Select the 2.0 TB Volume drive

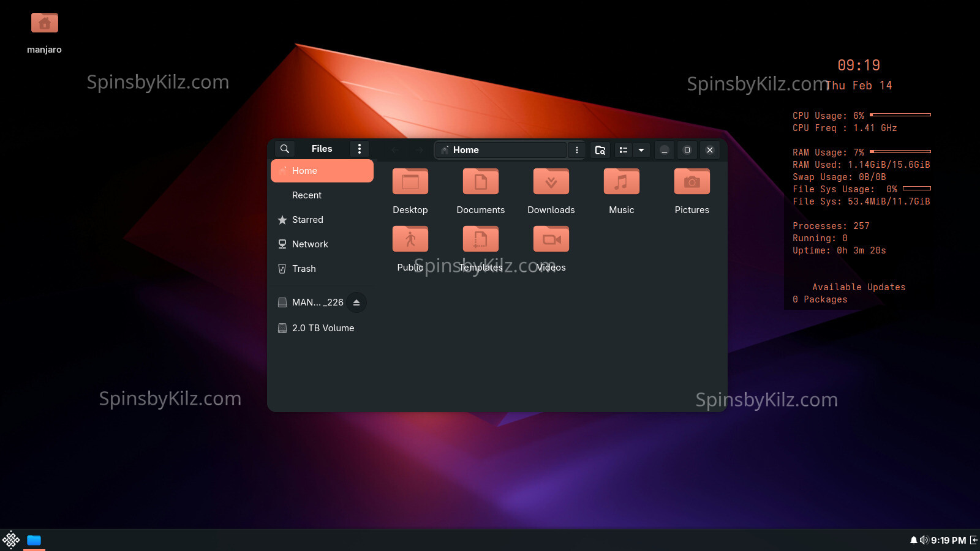tap(323, 328)
